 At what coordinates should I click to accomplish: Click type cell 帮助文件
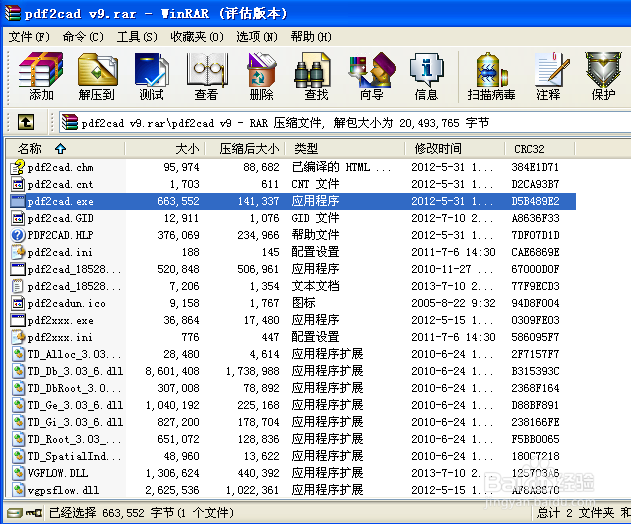[x=315, y=235]
